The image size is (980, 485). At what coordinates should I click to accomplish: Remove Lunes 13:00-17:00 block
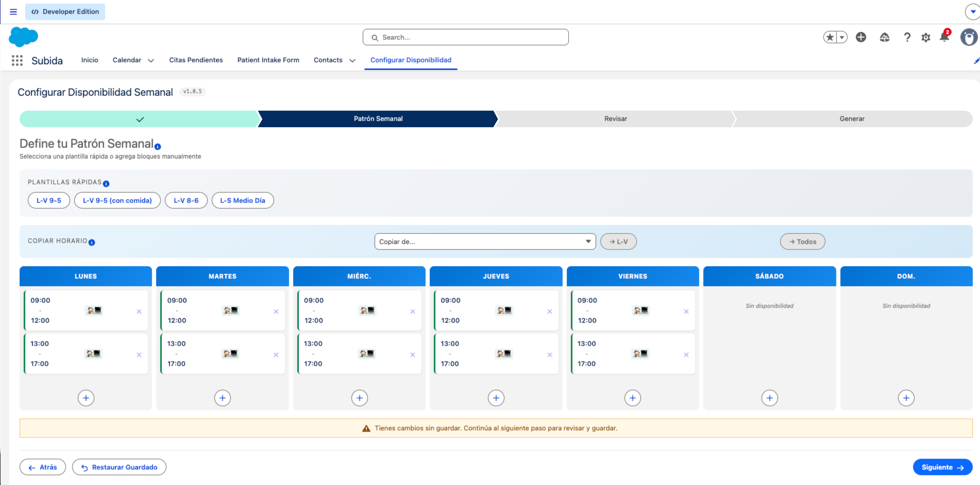139,355
